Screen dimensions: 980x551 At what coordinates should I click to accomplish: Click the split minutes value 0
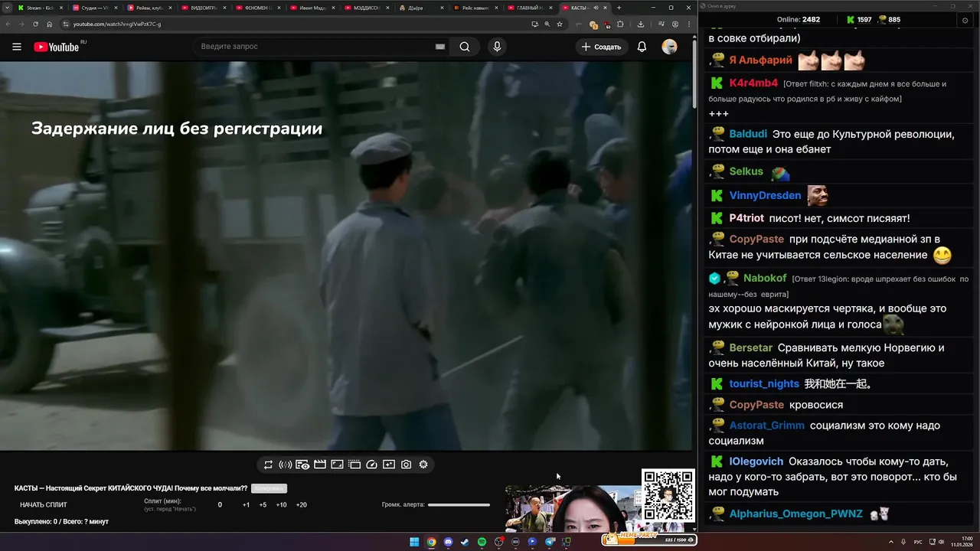pyautogui.click(x=220, y=505)
